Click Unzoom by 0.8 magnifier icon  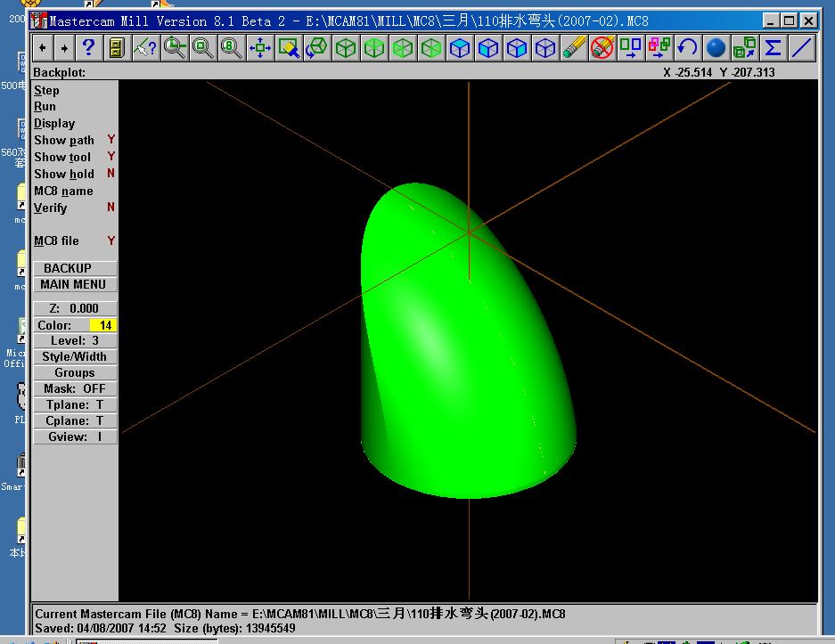pos(231,48)
